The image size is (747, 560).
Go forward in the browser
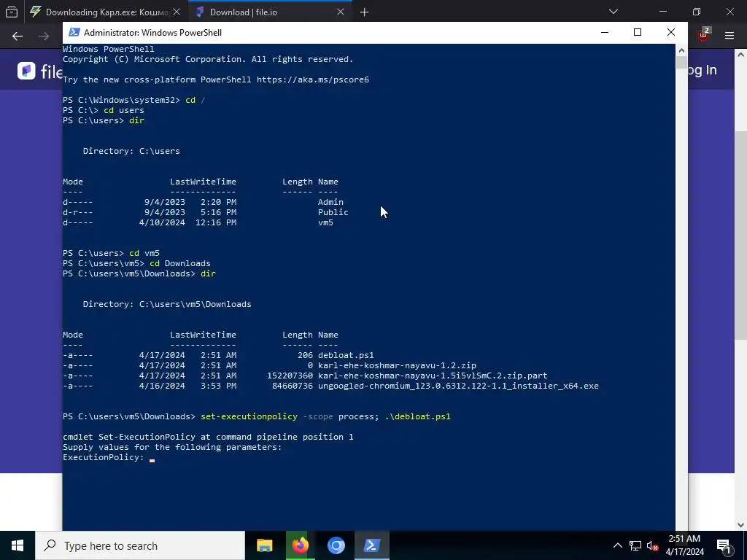[44, 36]
